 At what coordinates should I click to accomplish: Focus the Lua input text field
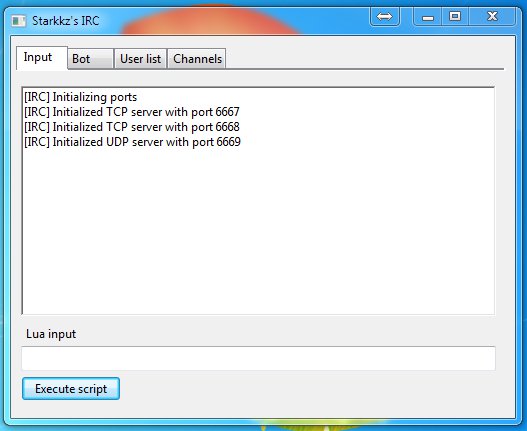coord(258,358)
